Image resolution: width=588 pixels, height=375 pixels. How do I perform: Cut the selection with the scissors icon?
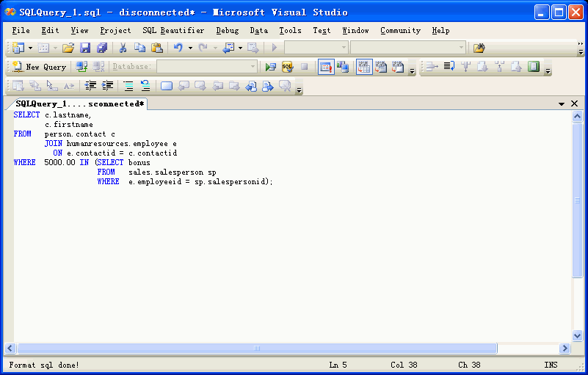[x=123, y=48]
